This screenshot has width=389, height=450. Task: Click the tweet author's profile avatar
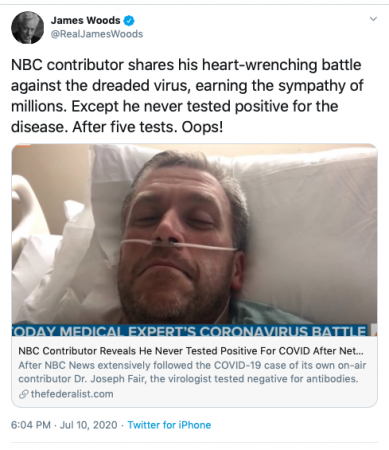[x=27, y=27]
